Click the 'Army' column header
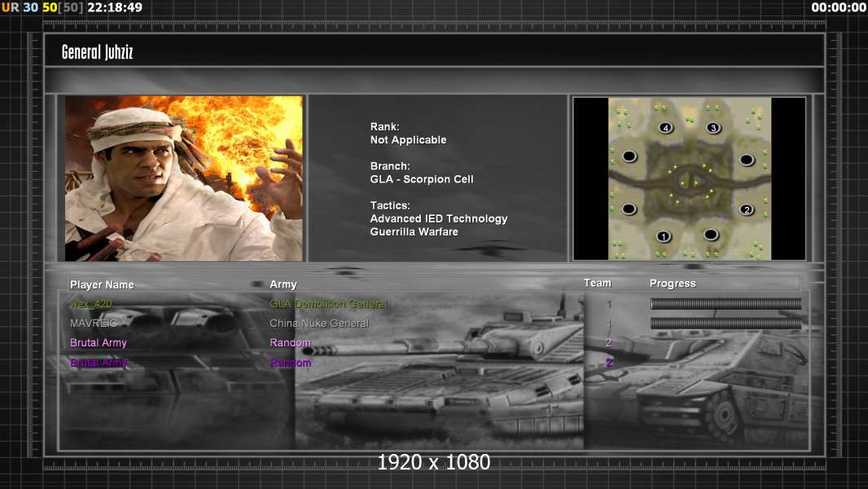Image resolution: width=868 pixels, height=489 pixels. click(x=283, y=284)
